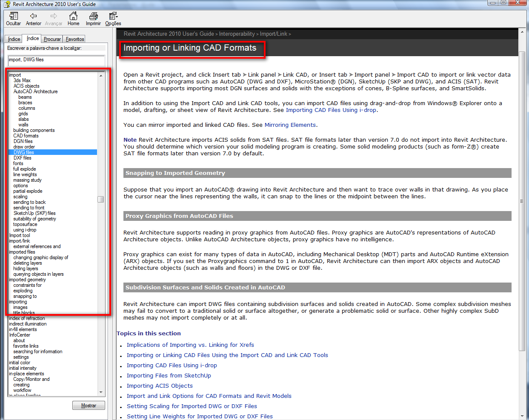Select 'external references and' index entry

click(x=37, y=246)
